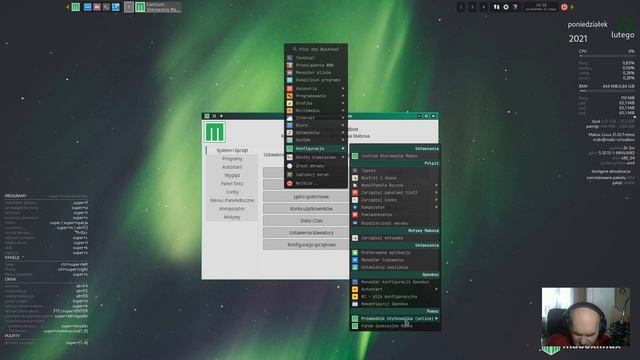This screenshot has width=640, height=360.
Task: Open the Programy sidebar tab
Action: (x=232, y=159)
